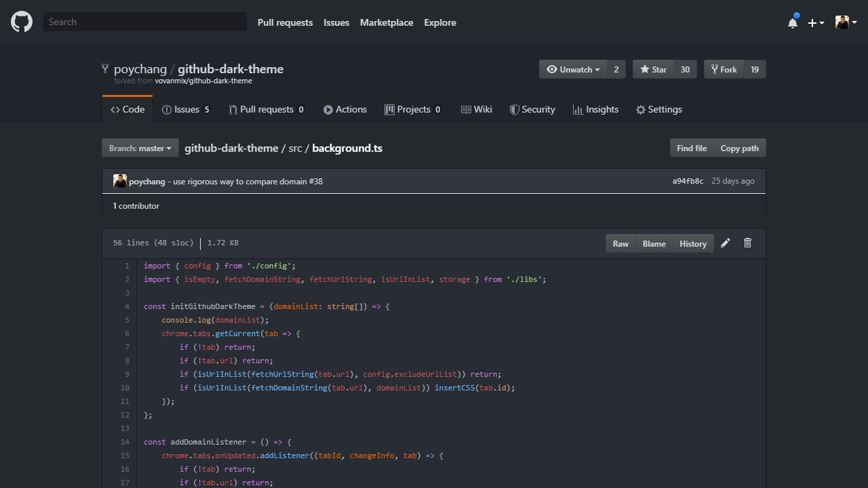Open poychang commit author link
Viewport: 868px width, 488px height.
click(147, 182)
